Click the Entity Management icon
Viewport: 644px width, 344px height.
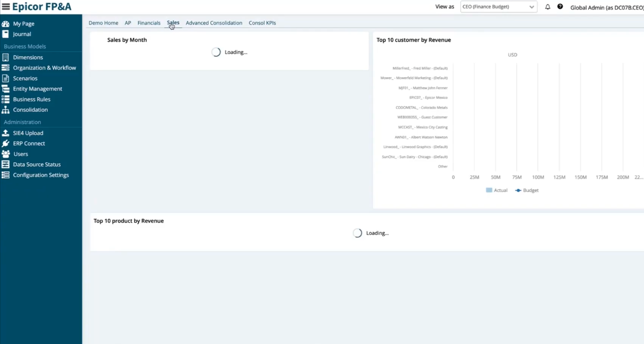click(5, 89)
